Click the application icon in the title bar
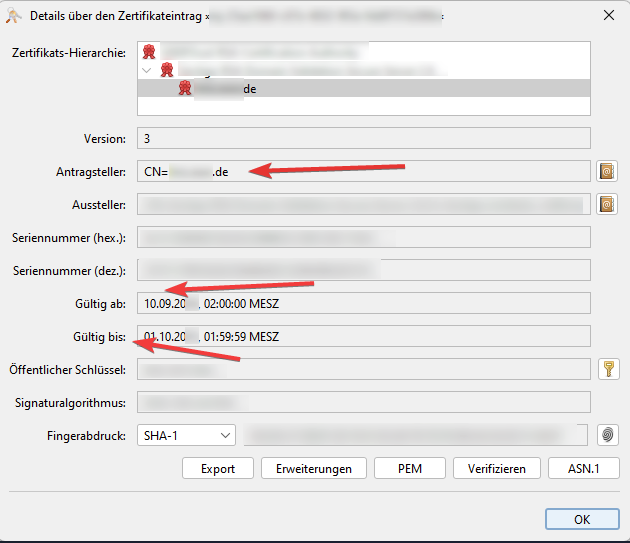This screenshot has height=543, width=630. click(x=14, y=15)
